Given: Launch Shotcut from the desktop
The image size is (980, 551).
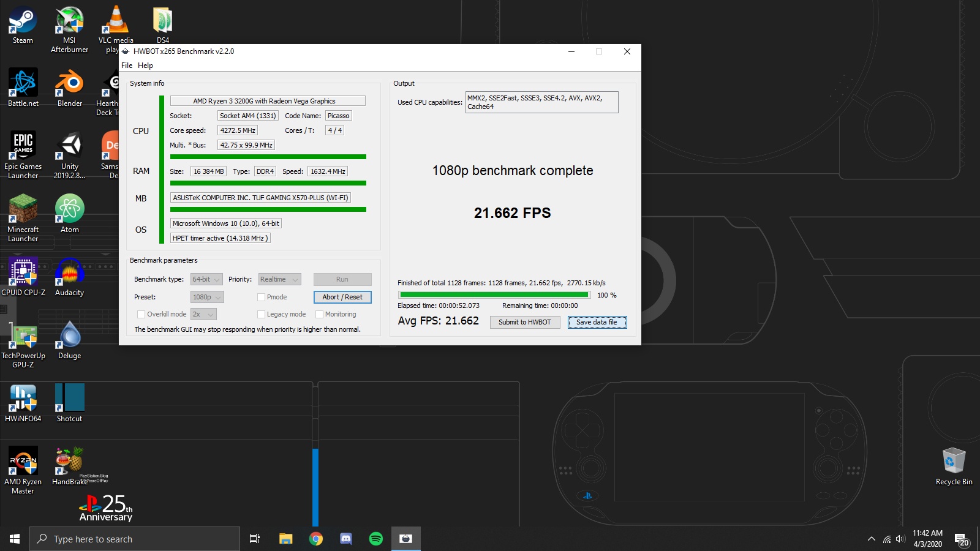Looking at the screenshot, I should pyautogui.click(x=69, y=403).
